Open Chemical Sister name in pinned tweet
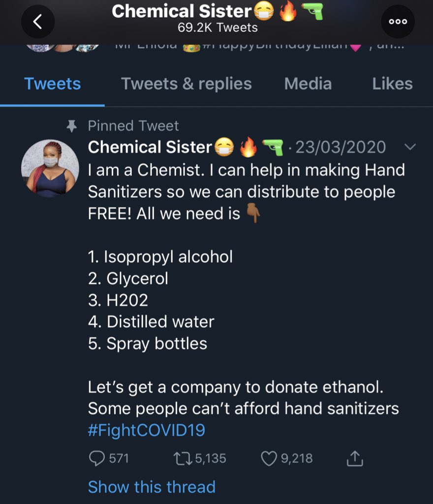 click(150, 147)
